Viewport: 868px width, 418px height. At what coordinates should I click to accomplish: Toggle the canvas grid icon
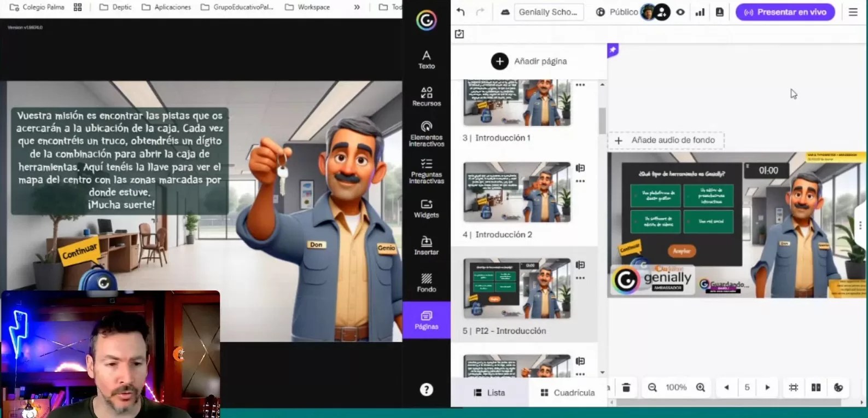pos(794,387)
